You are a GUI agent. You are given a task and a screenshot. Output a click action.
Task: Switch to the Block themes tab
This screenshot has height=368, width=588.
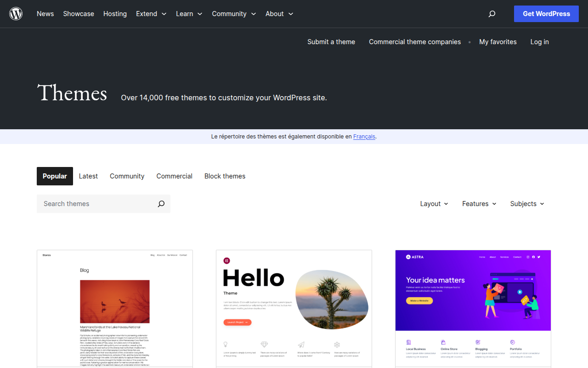tap(225, 176)
